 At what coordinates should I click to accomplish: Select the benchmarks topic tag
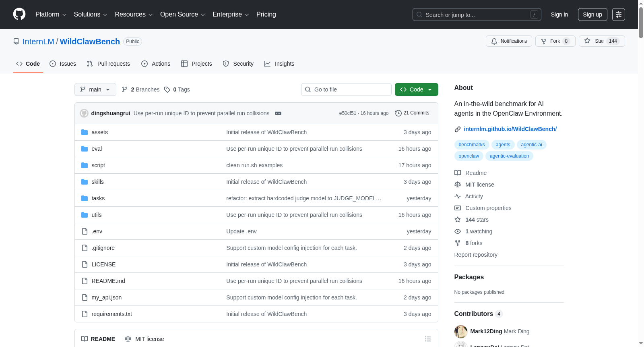coord(472,145)
